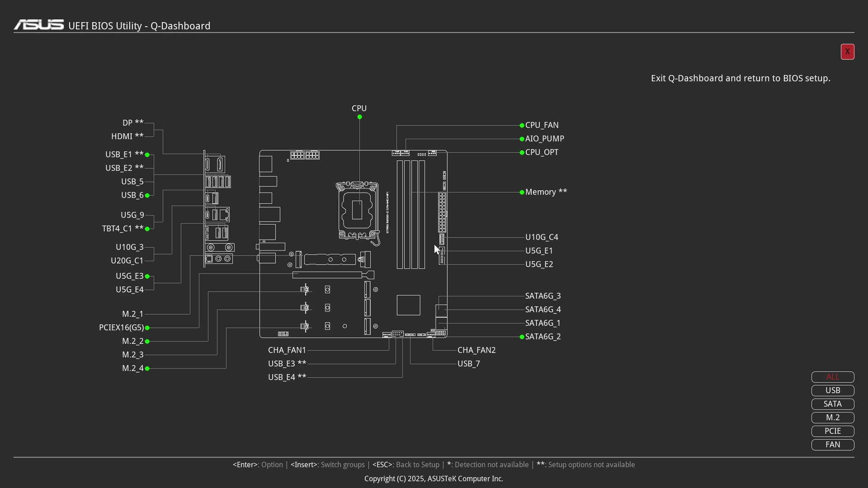The image size is (868, 488).
Task: Click the green status dot beside SATA6G_2
Action: click(522, 337)
